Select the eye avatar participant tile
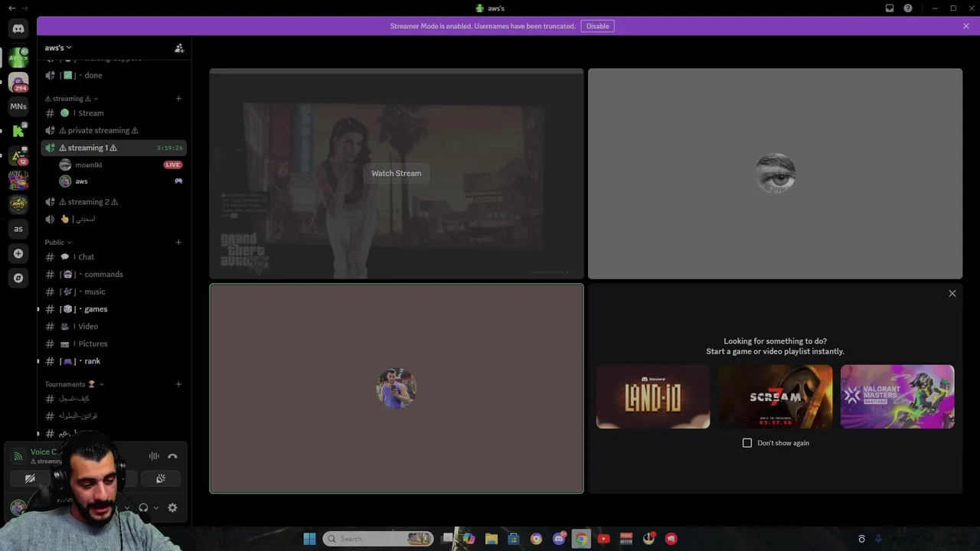 (775, 174)
